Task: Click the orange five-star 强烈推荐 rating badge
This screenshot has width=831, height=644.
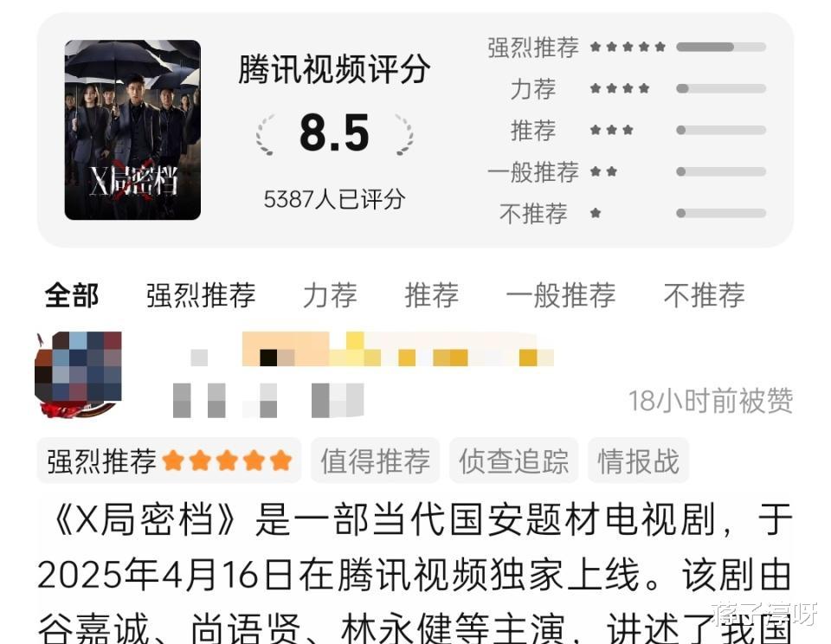Action: point(169,460)
